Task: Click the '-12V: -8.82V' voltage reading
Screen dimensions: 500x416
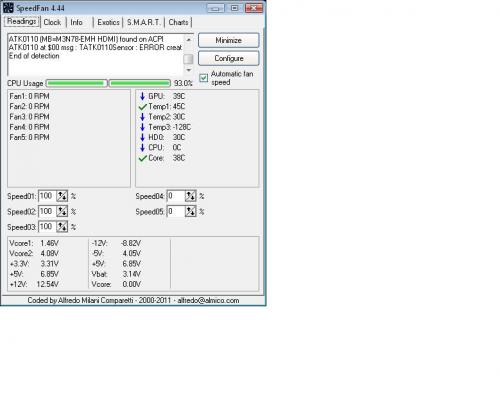Action: pos(116,243)
